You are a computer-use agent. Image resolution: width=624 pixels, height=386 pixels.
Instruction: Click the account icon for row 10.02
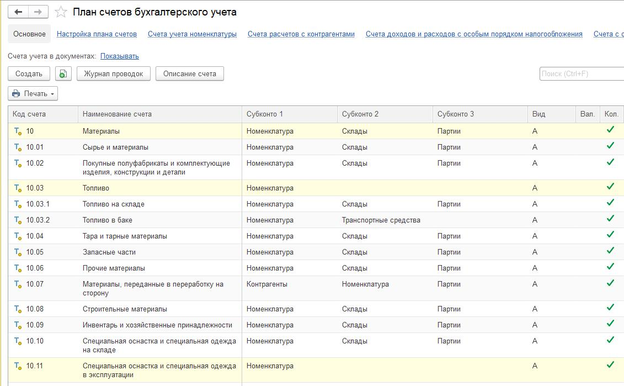coord(18,163)
